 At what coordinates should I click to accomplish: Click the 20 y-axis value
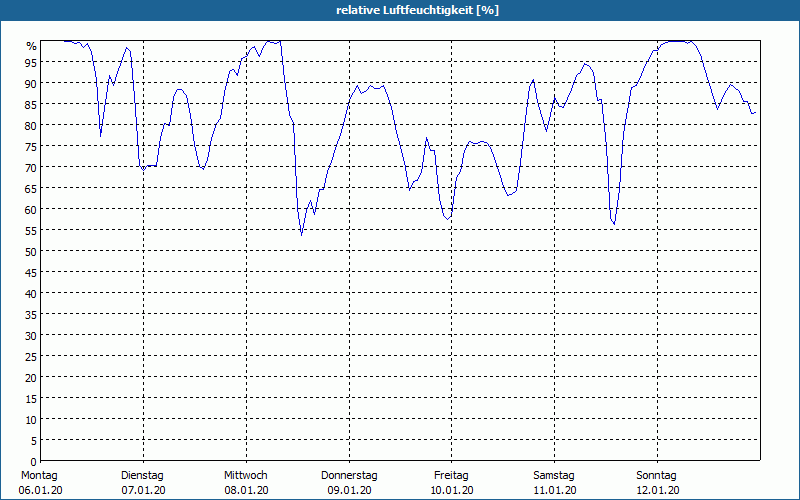[31, 378]
